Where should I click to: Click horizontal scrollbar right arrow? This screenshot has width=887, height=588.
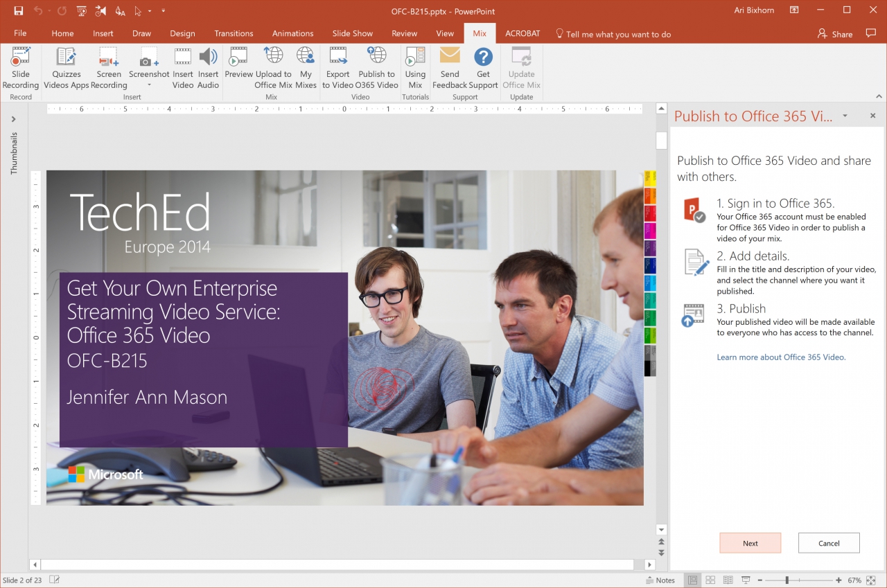[649, 564]
